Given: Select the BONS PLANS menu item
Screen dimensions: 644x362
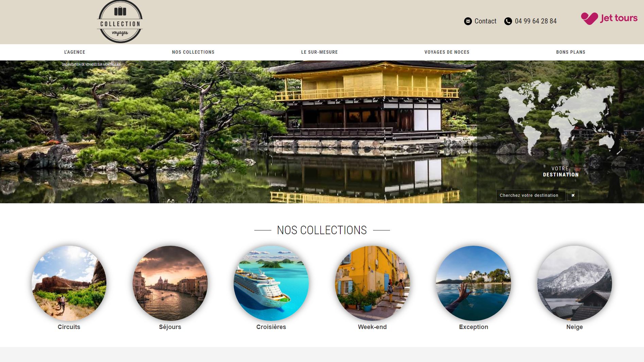Looking at the screenshot, I should click(571, 52).
